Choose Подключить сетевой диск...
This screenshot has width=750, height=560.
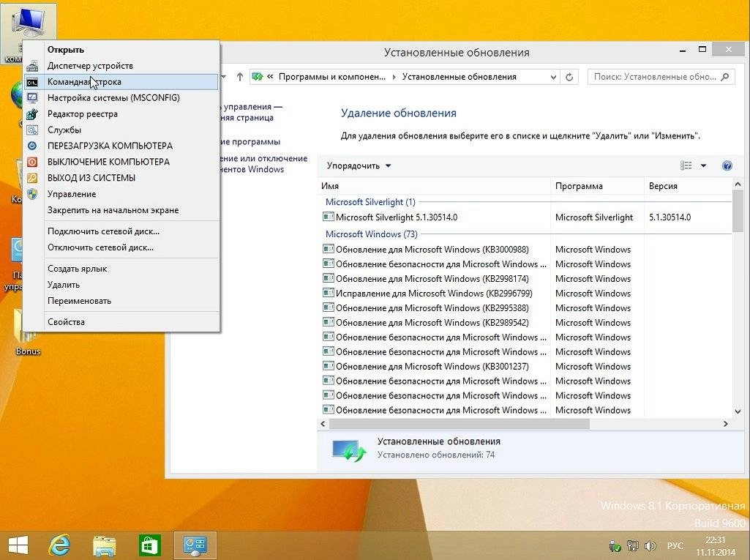point(122,231)
